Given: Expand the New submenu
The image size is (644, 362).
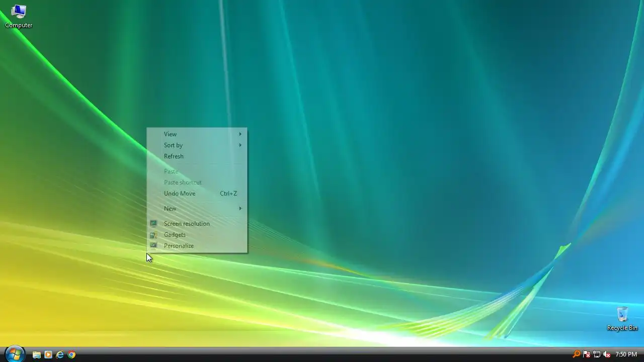Looking at the screenshot, I should pos(197,209).
